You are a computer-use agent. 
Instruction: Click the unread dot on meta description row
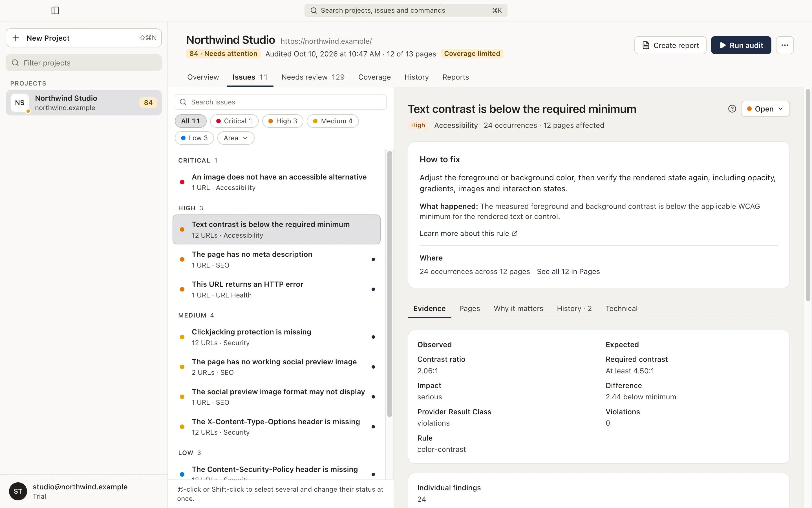[373, 259]
